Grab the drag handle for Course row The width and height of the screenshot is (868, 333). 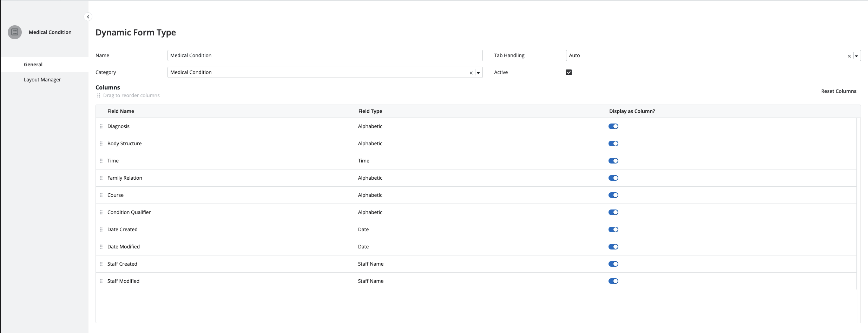click(x=101, y=195)
